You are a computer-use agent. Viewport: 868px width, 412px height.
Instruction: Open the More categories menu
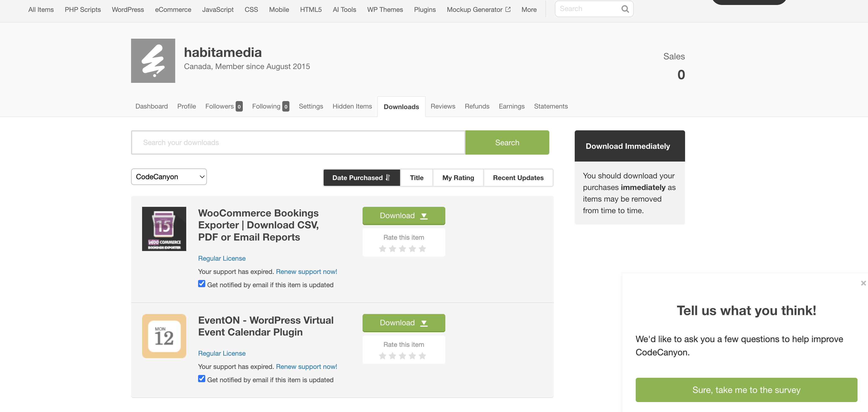pyautogui.click(x=529, y=9)
